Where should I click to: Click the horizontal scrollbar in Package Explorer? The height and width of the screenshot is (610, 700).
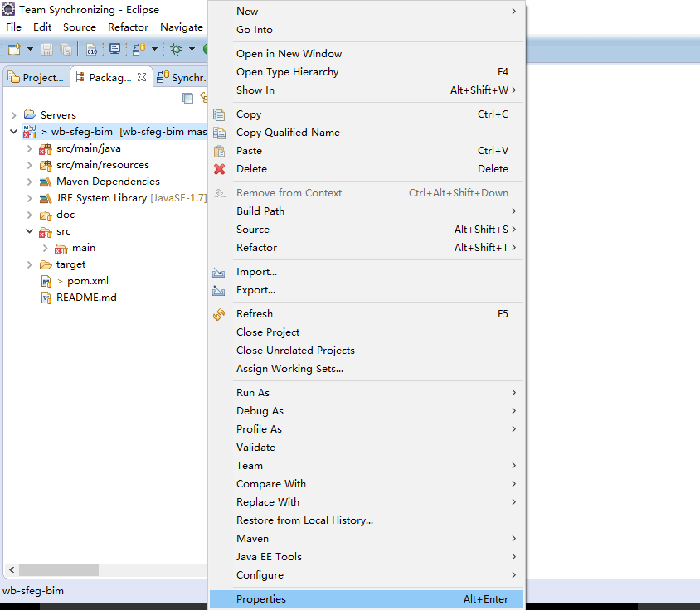tap(58, 570)
